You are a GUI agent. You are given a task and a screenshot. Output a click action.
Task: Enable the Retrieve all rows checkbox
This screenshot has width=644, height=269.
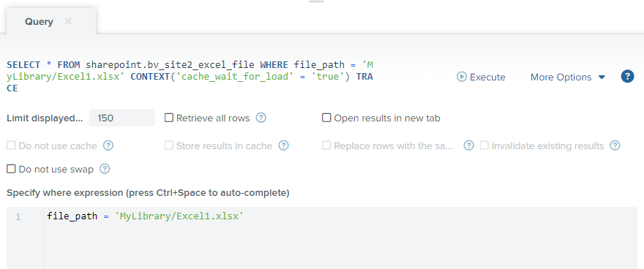point(169,118)
